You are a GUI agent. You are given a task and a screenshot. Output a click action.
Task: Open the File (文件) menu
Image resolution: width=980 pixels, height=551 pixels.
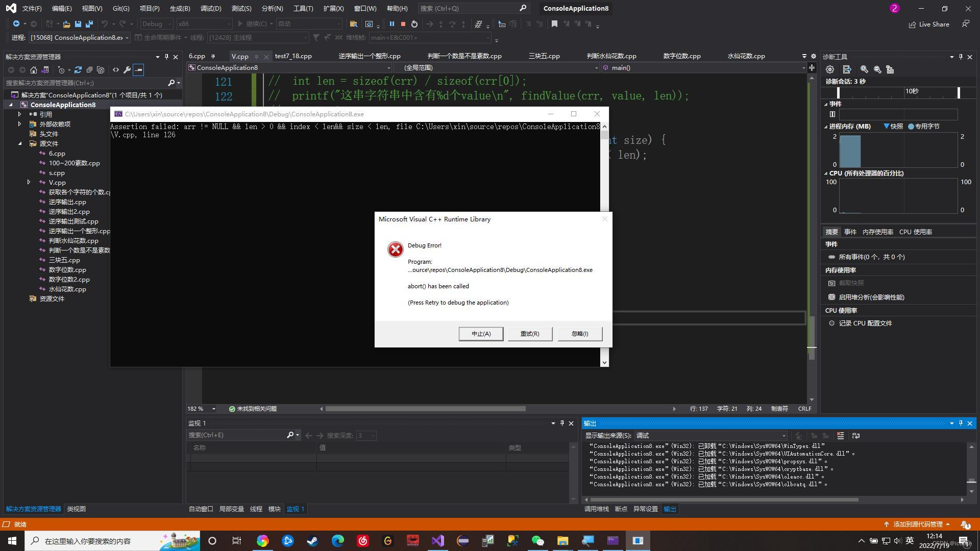(x=32, y=8)
